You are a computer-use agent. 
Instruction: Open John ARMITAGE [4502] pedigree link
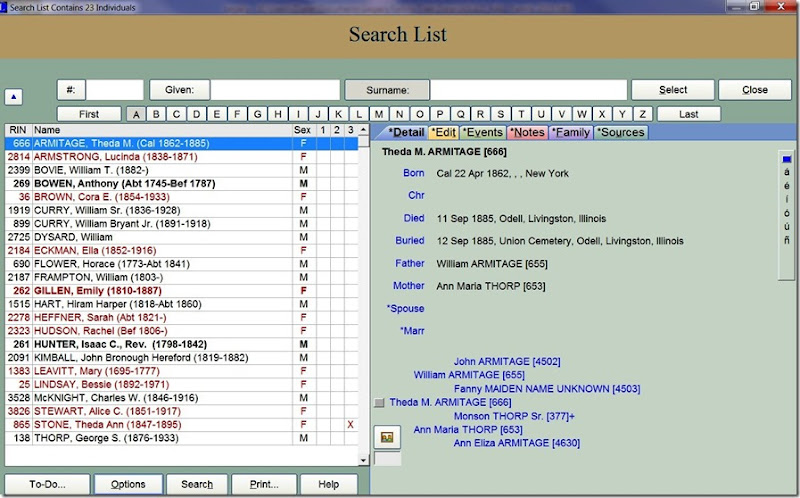click(507, 362)
